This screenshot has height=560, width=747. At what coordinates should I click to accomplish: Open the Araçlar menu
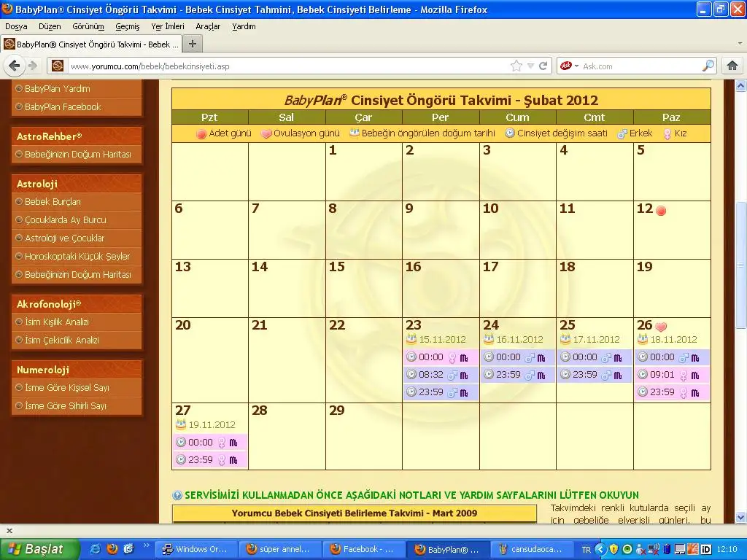coord(208,27)
